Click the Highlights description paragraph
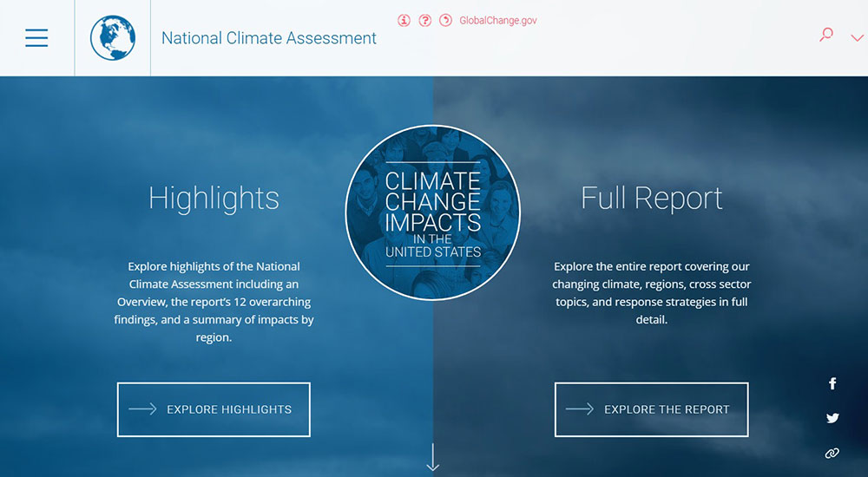868x477 pixels. [x=214, y=302]
